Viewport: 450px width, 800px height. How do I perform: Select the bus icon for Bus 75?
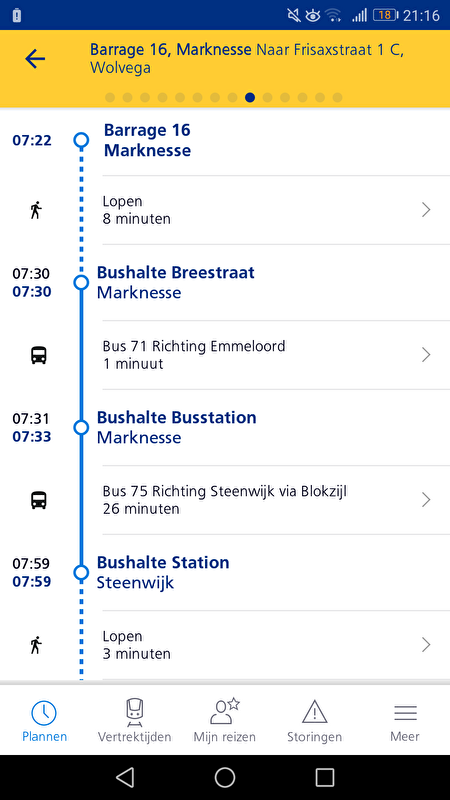(x=39, y=500)
